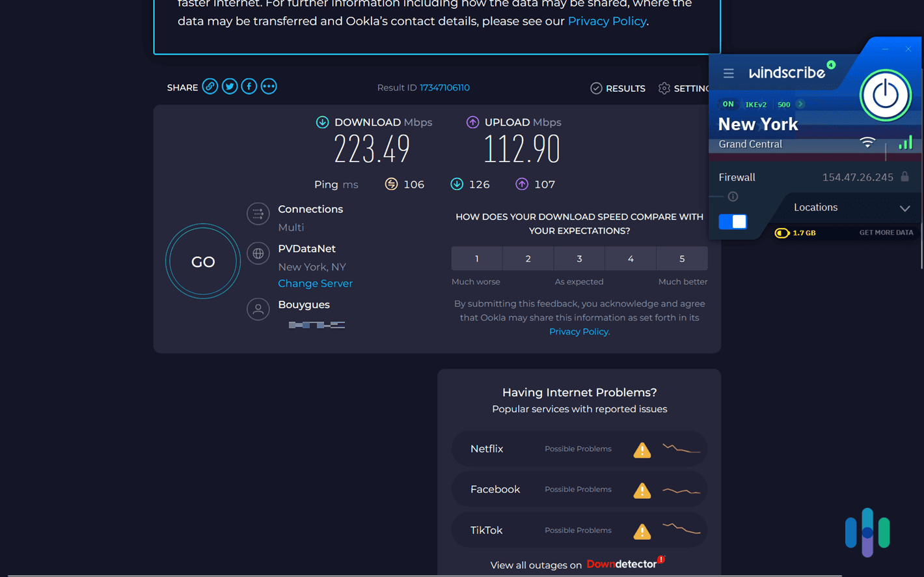Click the Wi-Fi preferences icon beside Grand Central

point(867,143)
